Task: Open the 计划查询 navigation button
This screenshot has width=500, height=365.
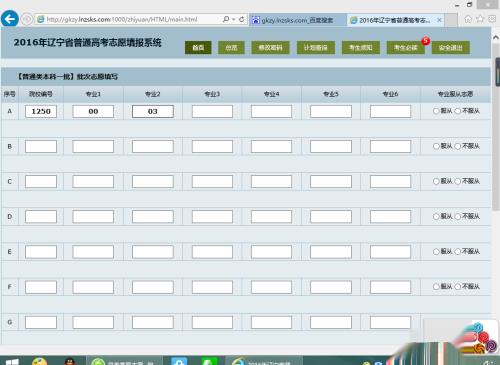Action: pyautogui.click(x=316, y=48)
